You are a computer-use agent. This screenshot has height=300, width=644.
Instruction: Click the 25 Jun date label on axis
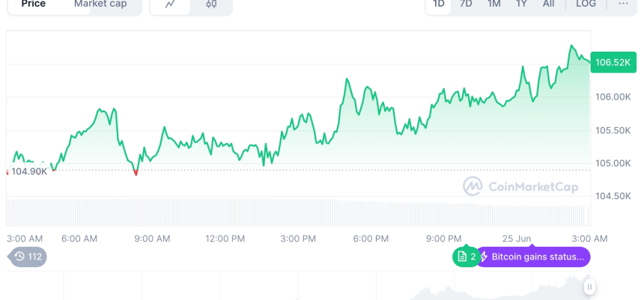tap(517, 239)
